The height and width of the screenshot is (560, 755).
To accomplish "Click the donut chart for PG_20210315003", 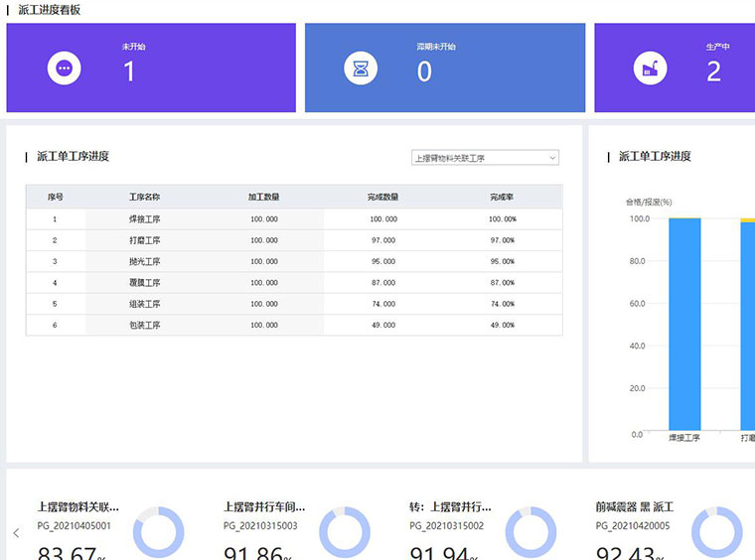I will (345, 532).
